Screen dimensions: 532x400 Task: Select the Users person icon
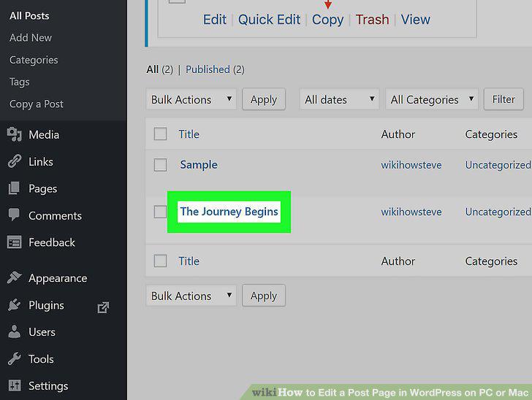click(15, 331)
